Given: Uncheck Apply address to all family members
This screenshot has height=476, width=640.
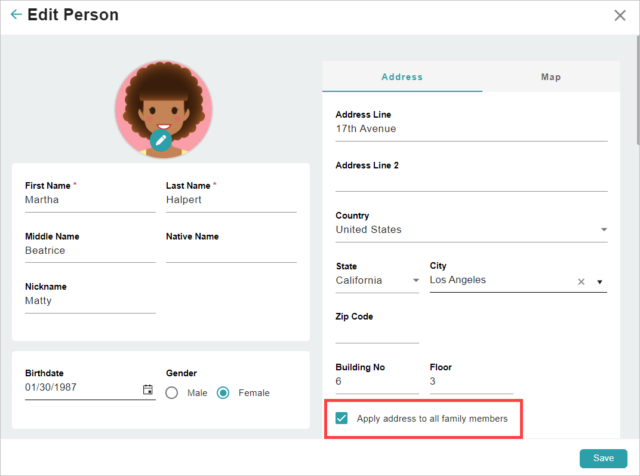Looking at the screenshot, I should click(342, 418).
